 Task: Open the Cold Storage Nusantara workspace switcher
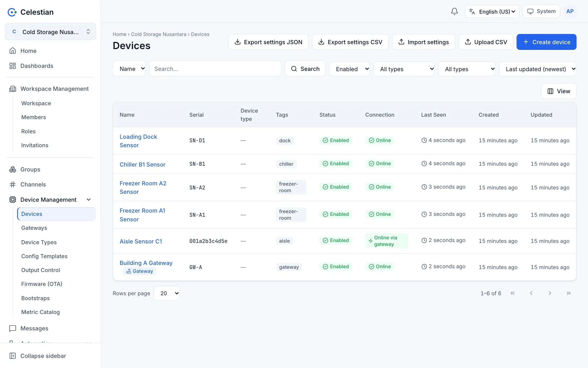(x=50, y=32)
